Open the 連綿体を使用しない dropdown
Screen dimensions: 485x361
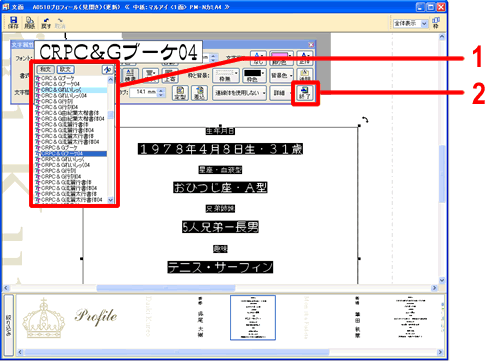pyautogui.click(x=239, y=93)
